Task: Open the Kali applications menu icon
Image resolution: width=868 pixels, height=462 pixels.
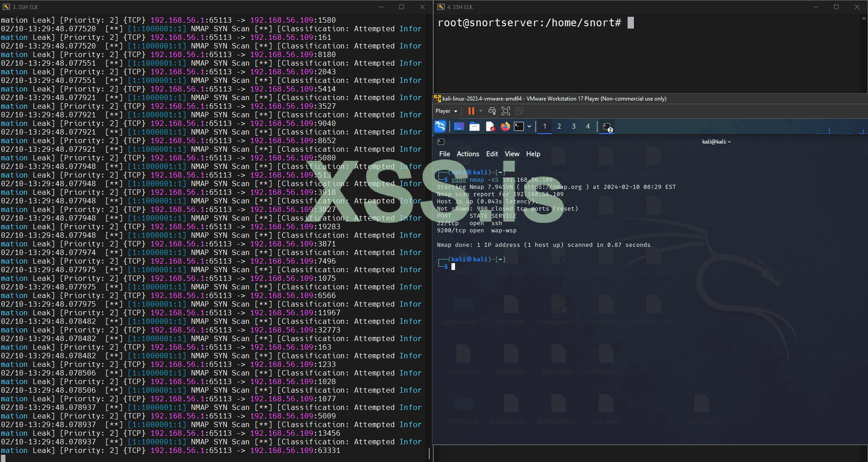Action: pos(440,126)
